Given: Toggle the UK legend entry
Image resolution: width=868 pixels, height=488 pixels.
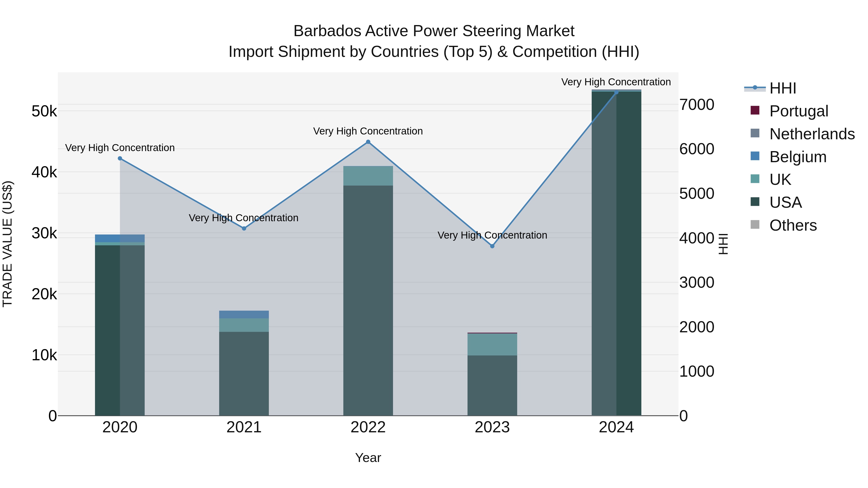Looking at the screenshot, I should point(771,179).
